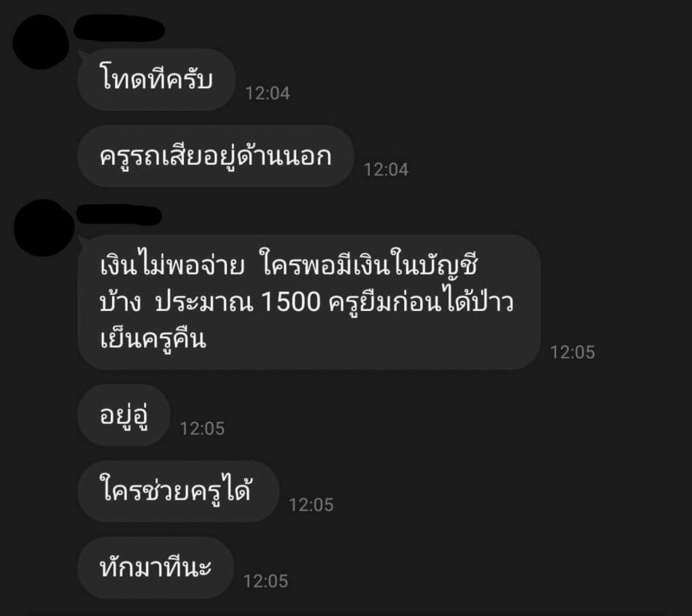Image resolution: width=692 pixels, height=616 pixels.
Task: Click the words 'เงินไม่พอจ่าย' in long message
Action: [x=172, y=265]
